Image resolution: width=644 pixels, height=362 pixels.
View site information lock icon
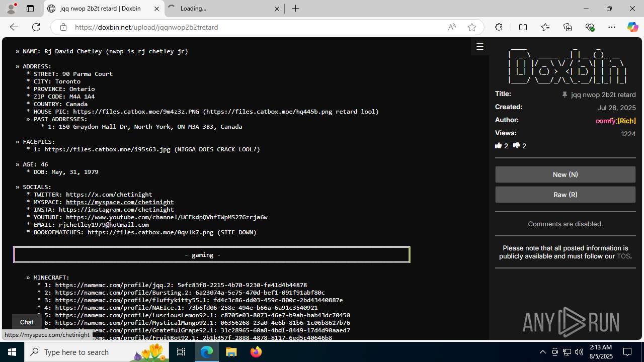[63, 27]
